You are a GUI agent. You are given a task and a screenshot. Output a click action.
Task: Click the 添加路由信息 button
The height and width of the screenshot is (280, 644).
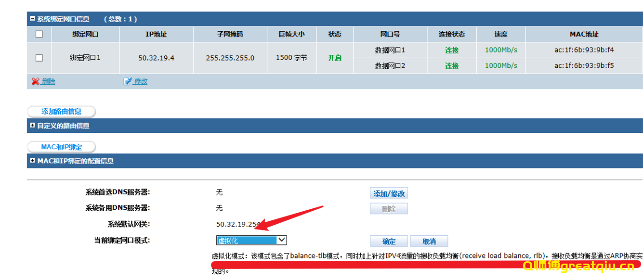tap(61, 111)
